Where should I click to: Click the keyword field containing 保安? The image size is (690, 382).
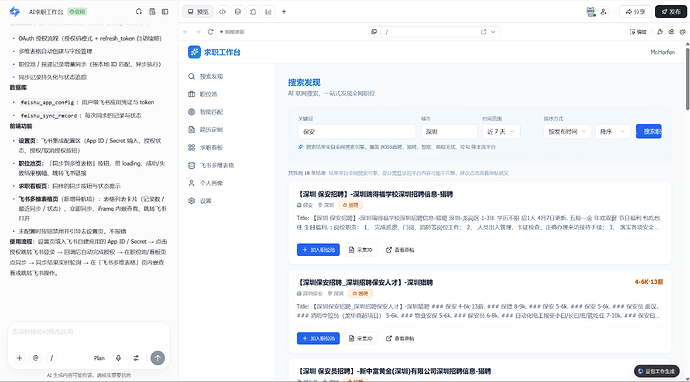coord(356,132)
